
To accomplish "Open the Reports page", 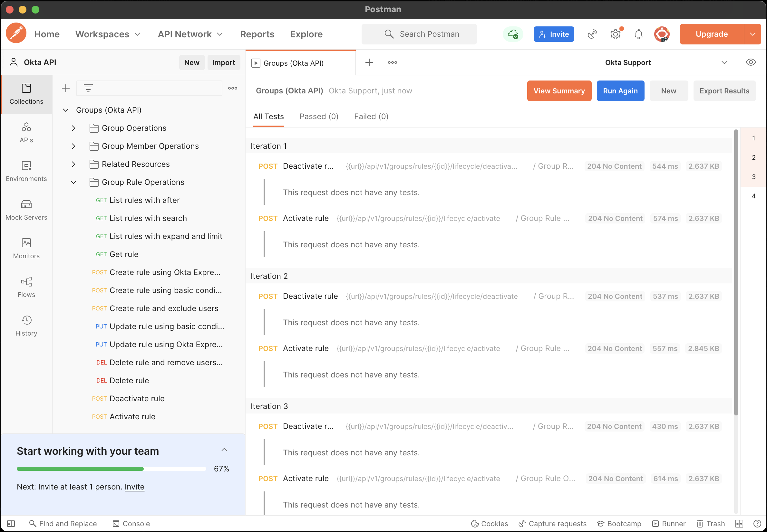I will click(257, 34).
